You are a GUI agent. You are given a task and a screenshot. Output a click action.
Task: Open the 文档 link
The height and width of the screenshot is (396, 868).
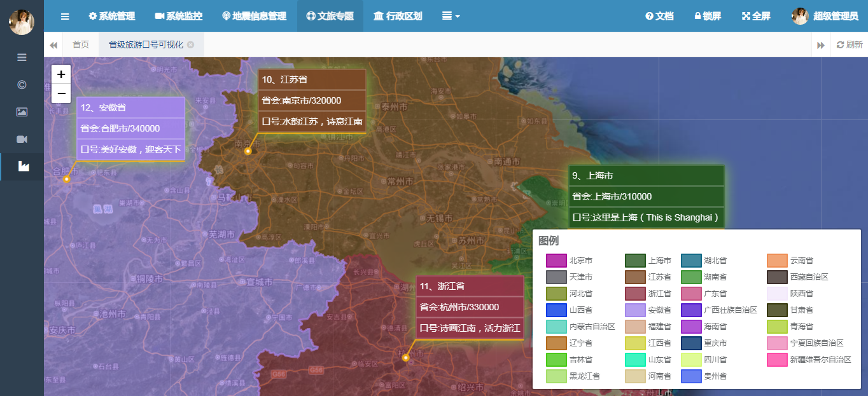click(x=659, y=16)
